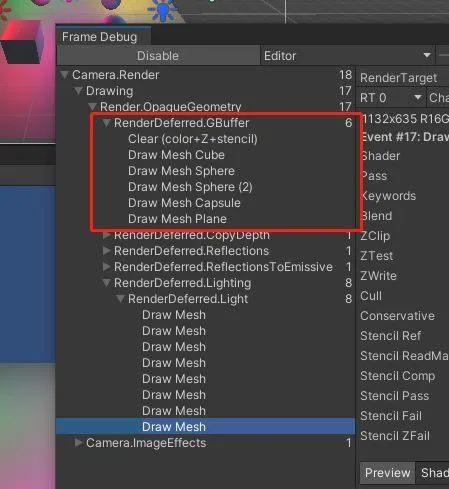Screen dimensions: 449x489
Task: Expand RenderDeferred.ReflectionsToEmissive node
Action: coord(106,267)
